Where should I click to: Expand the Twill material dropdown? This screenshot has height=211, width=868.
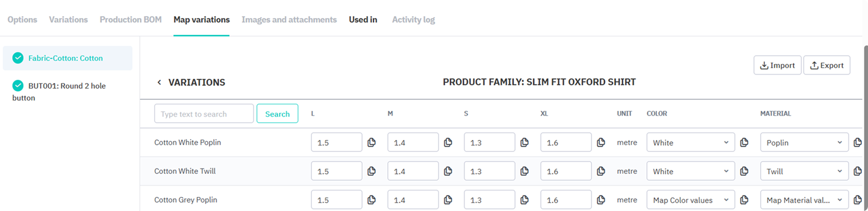tap(804, 171)
